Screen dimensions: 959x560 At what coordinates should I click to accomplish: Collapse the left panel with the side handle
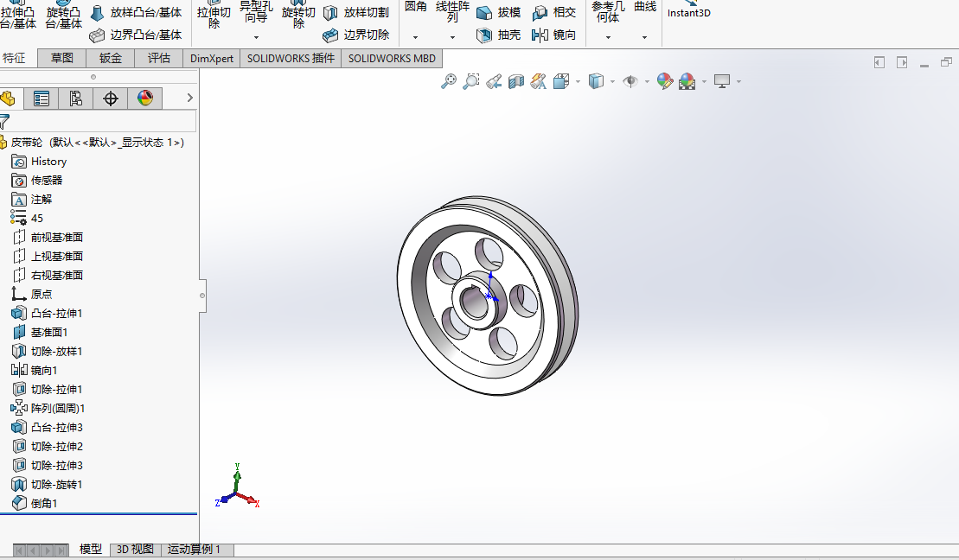pyautogui.click(x=202, y=296)
